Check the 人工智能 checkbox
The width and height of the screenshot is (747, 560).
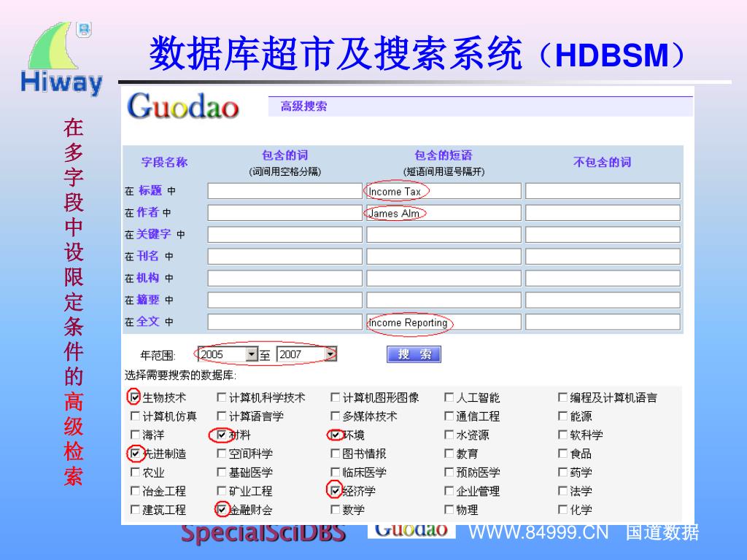coord(449,397)
